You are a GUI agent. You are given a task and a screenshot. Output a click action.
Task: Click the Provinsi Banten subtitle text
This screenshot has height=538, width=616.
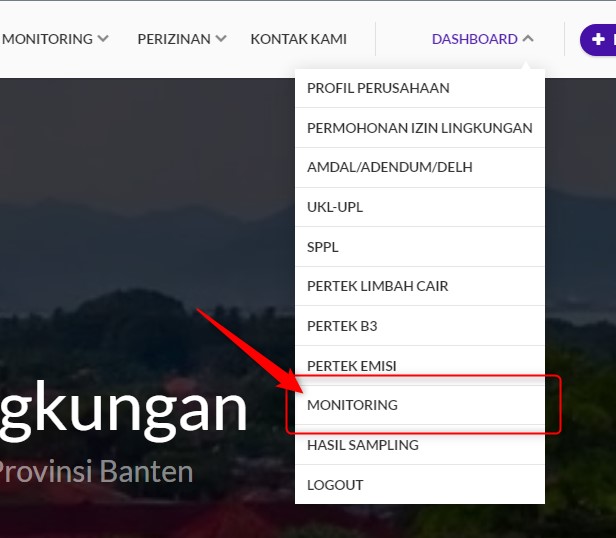tap(96, 471)
